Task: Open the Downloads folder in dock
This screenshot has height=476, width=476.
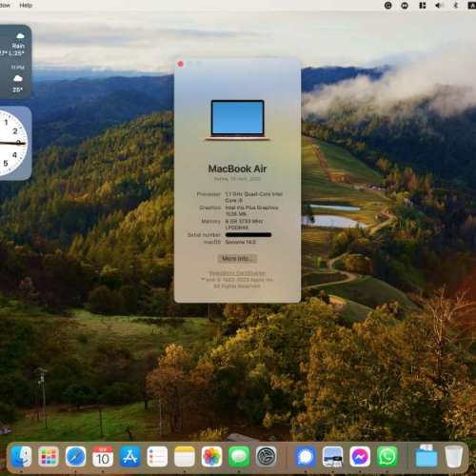Action: [426, 457]
